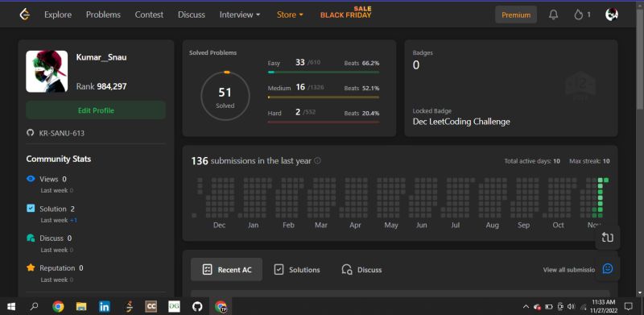Click the Premium button
The width and height of the screenshot is (644, 315).
(516, 15)
